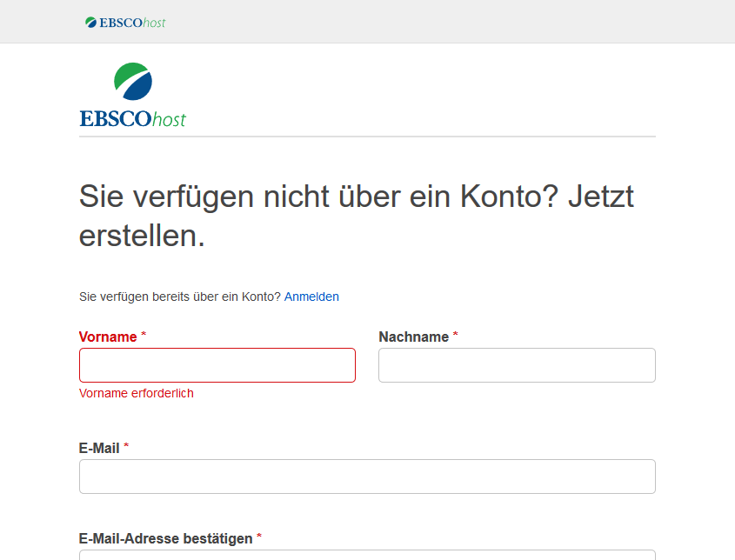This screenshot has width=735, height=560.
Task: Click the small EBSCOhost wordmark in the header bar
Action: (132, 22)
